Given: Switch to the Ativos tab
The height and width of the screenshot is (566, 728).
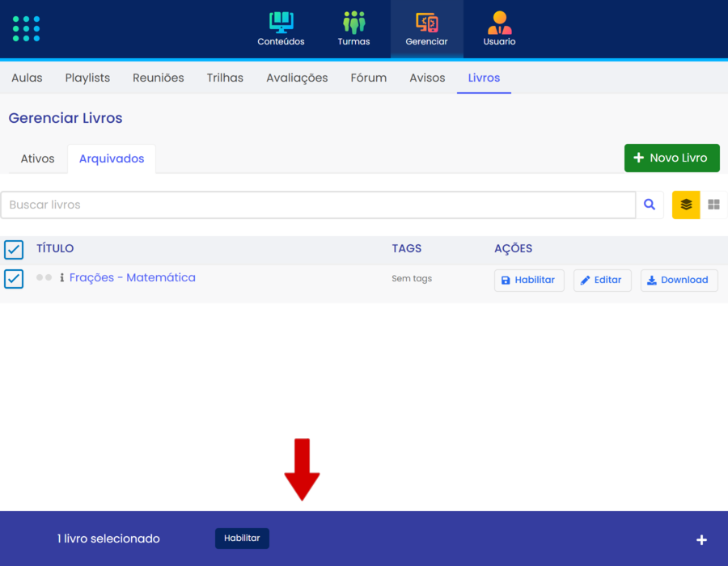Looking at the screenshot, I should 37,159.
